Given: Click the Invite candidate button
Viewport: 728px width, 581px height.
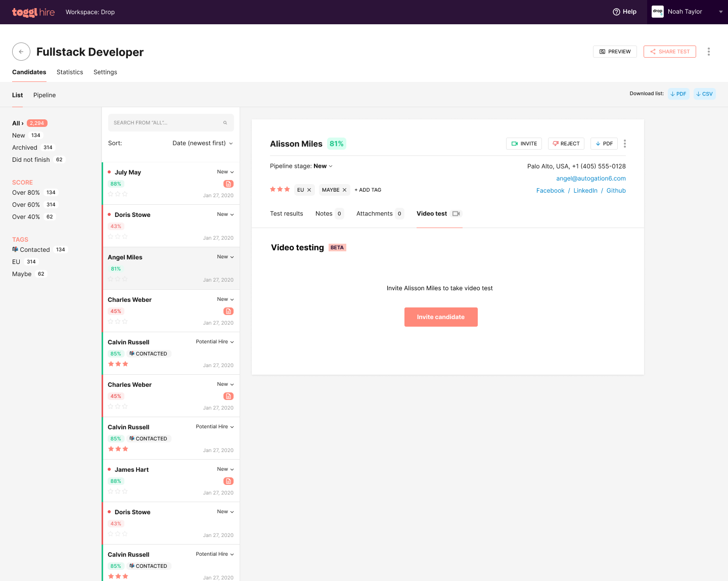Looking at the screenshot, I should point(441,317).
